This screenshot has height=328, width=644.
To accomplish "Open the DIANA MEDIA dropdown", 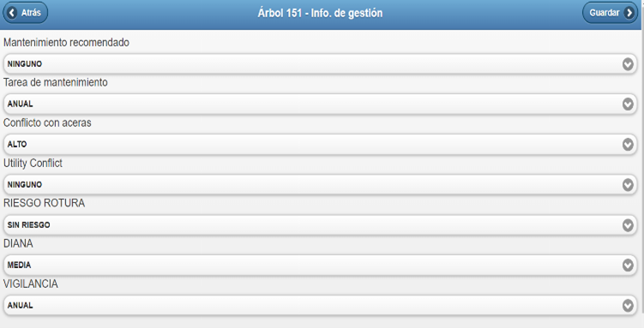I will coord(320,265).
